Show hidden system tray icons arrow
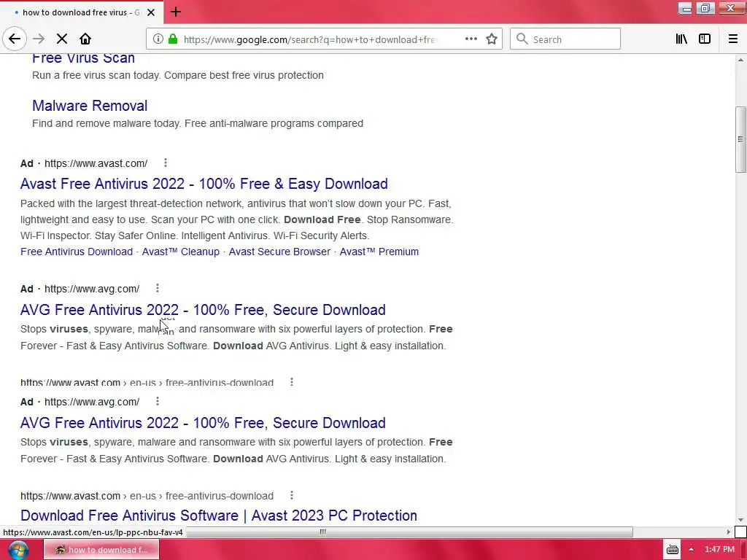Screen dimensions: 747x560 691,550
